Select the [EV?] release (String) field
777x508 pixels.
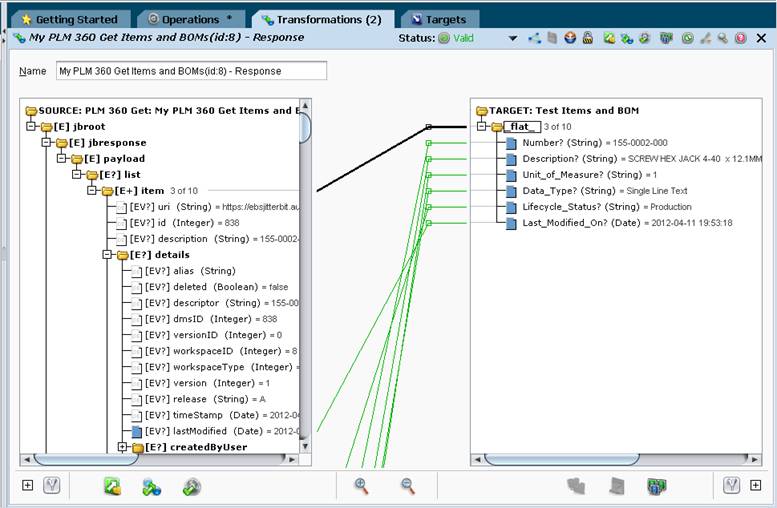199,399
